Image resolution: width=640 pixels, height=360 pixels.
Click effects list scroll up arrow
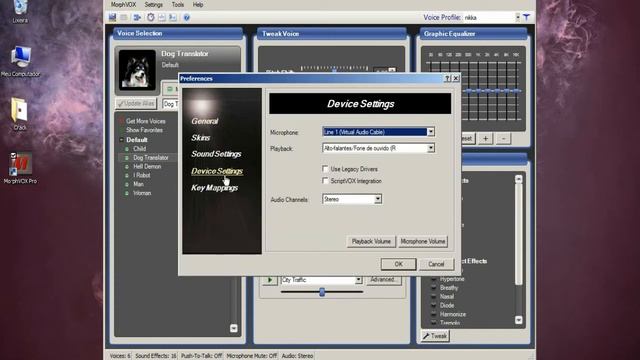pyautogui.click(x=518, y=179)
